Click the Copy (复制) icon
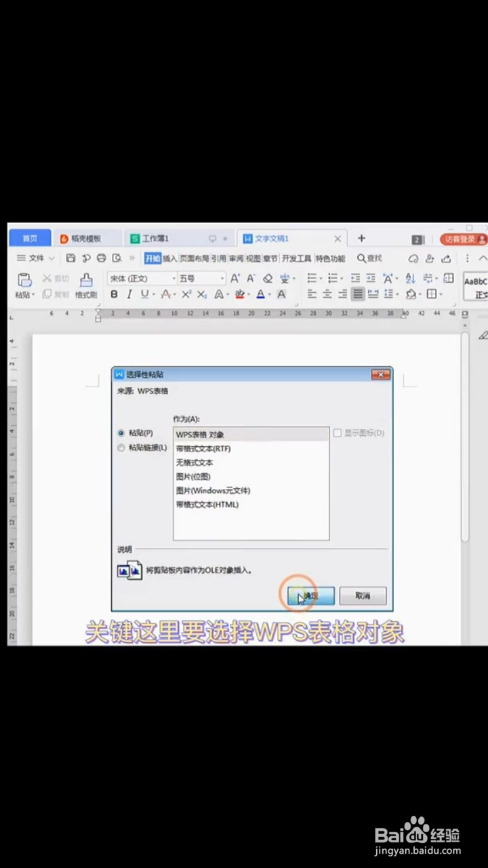The height and width of the screenshot is (868, 488). [47, 294]
